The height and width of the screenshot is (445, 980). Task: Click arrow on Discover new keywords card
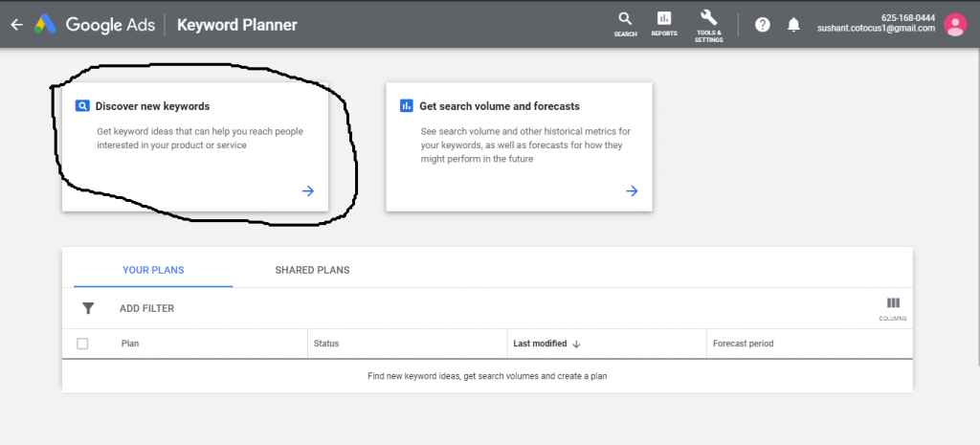click(307, 191)
